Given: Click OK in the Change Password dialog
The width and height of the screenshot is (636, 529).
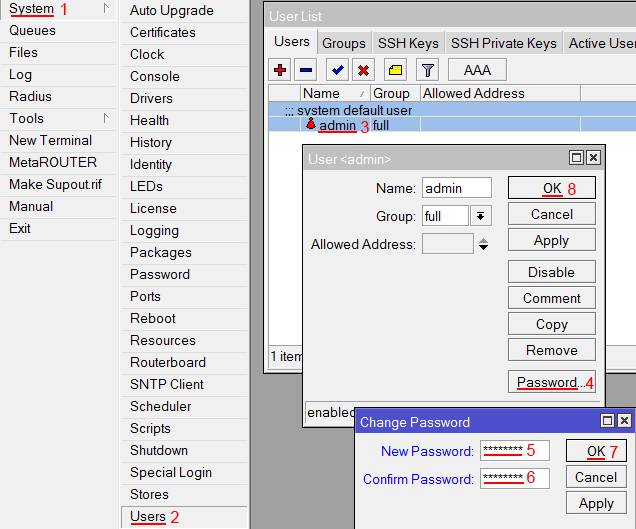Looking at the screenshot, I should tap(595, 451).
